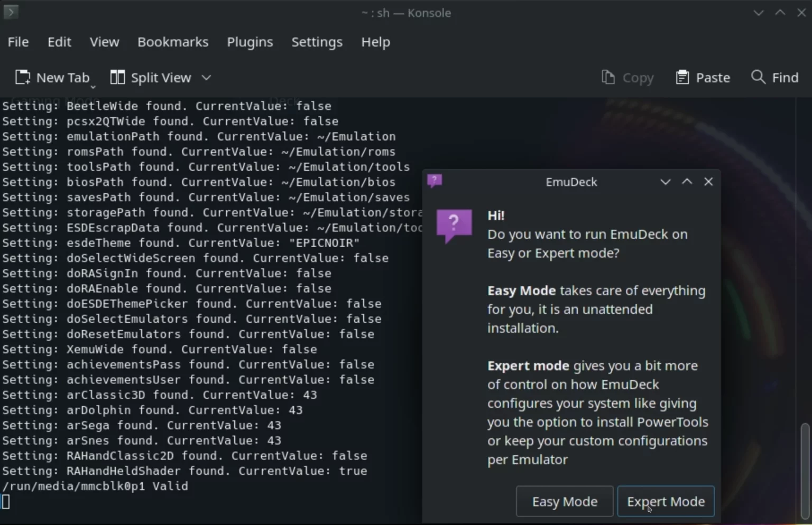The image size is (812, 525).
Task: Minimize the EmuDeck dialog
Action: (666, 182)
